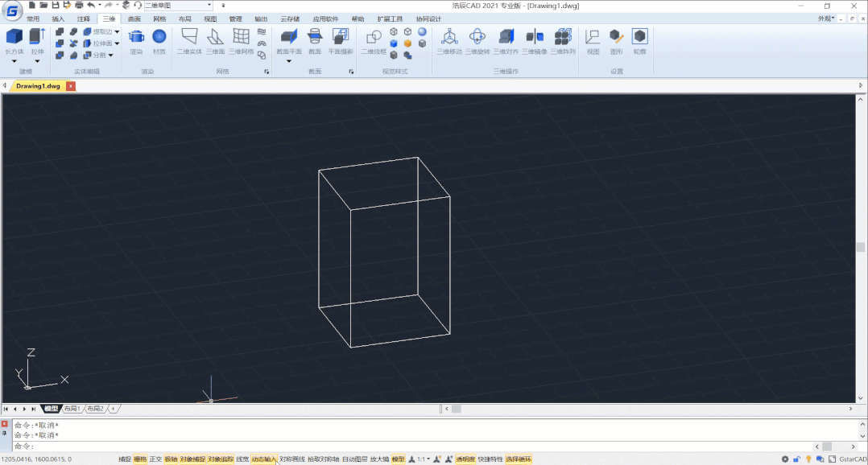
Task: Expand dropdown arrow under 拉伸
Action: 37,61
